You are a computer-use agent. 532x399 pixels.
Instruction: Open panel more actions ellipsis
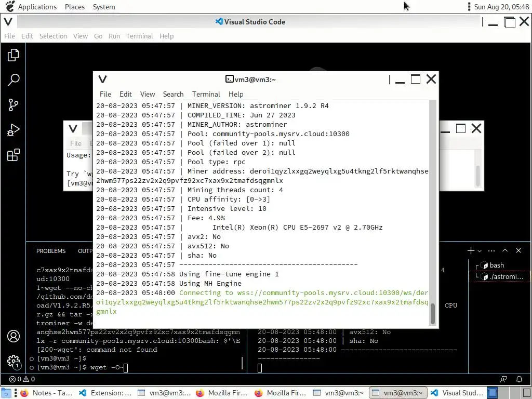point(491,251)
